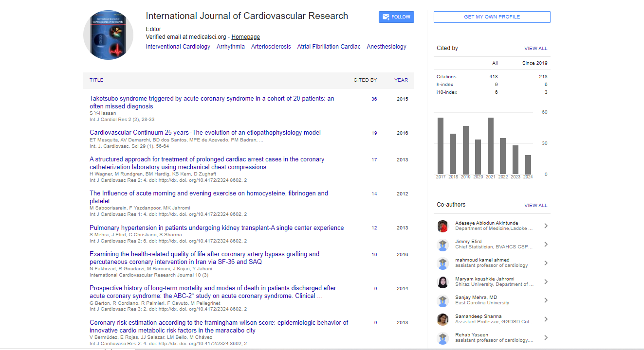Open Pulmonary hypertension kidney transplant article
The height and width of the screenshot is (350, 644).
point(217,227)
